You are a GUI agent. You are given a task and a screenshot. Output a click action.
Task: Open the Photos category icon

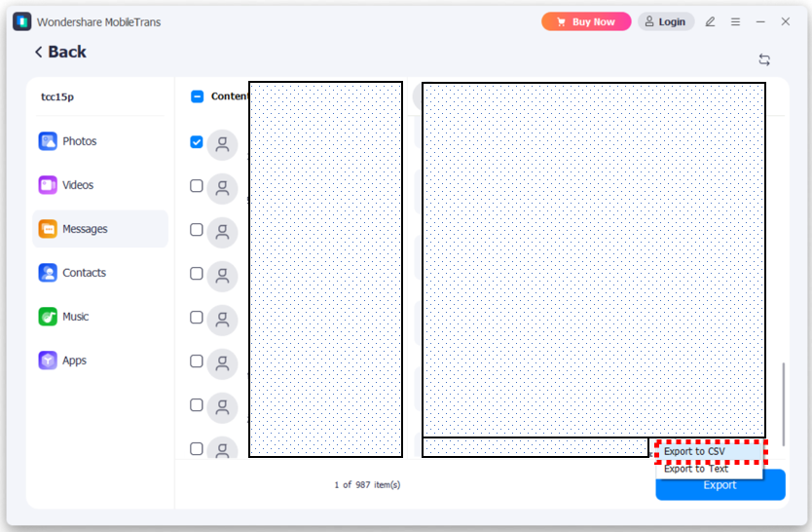click(x=48, y=141)
